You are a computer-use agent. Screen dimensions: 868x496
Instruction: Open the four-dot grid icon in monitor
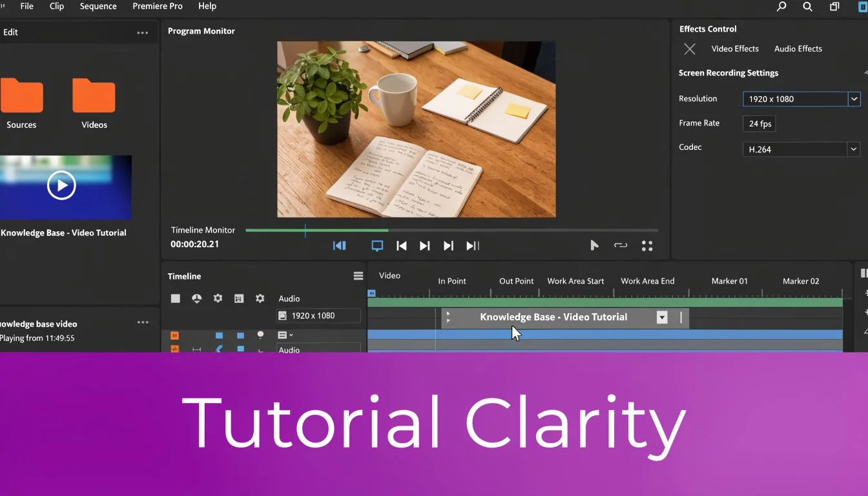coord(647,246)
